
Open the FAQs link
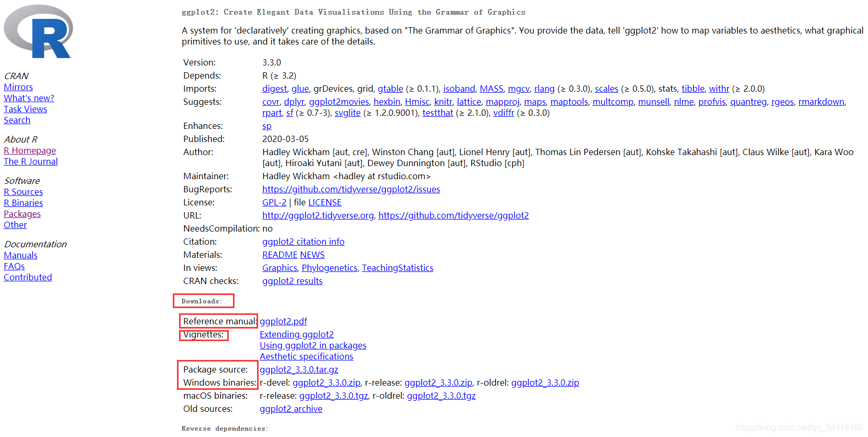pyautogui.click(x=14, y=266)
